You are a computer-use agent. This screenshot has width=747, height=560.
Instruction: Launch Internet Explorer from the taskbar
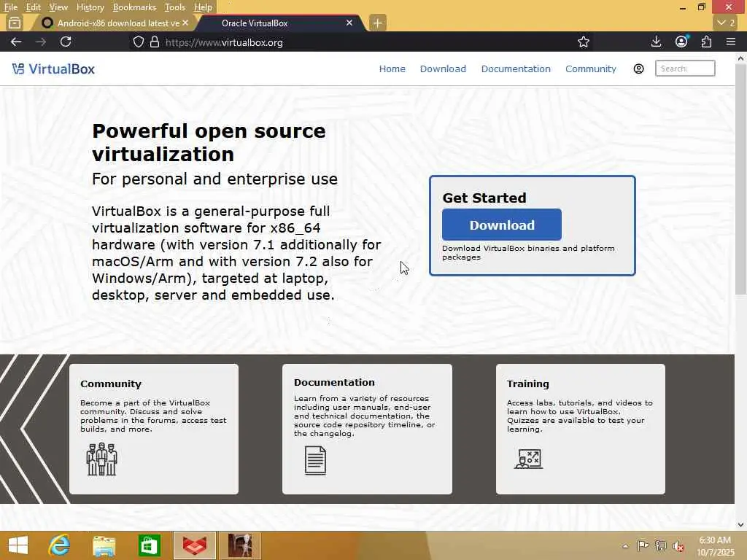coord(59,545)
